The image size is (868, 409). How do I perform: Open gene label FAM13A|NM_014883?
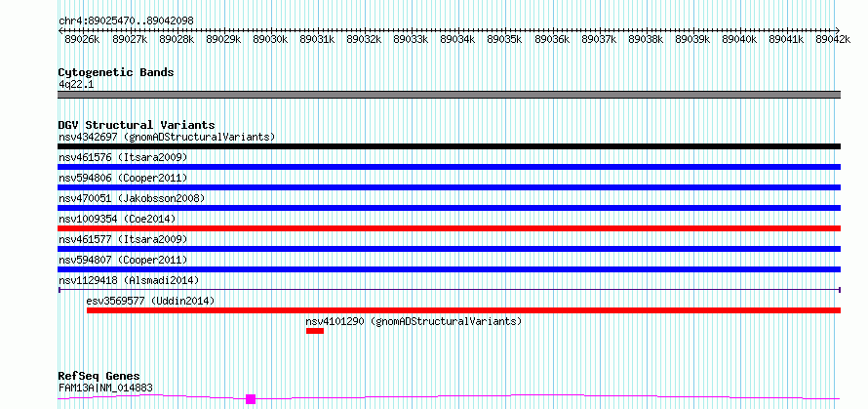point(105,388)
